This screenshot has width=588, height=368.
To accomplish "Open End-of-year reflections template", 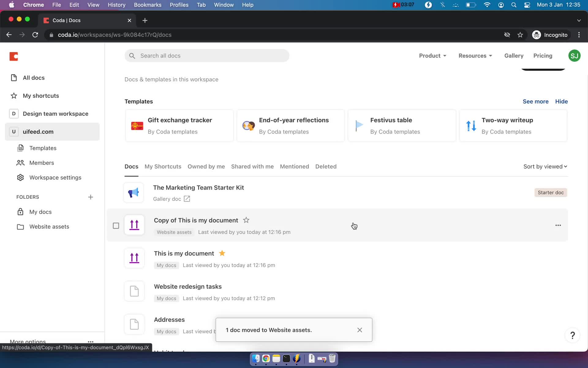I will tap(291, 126).
